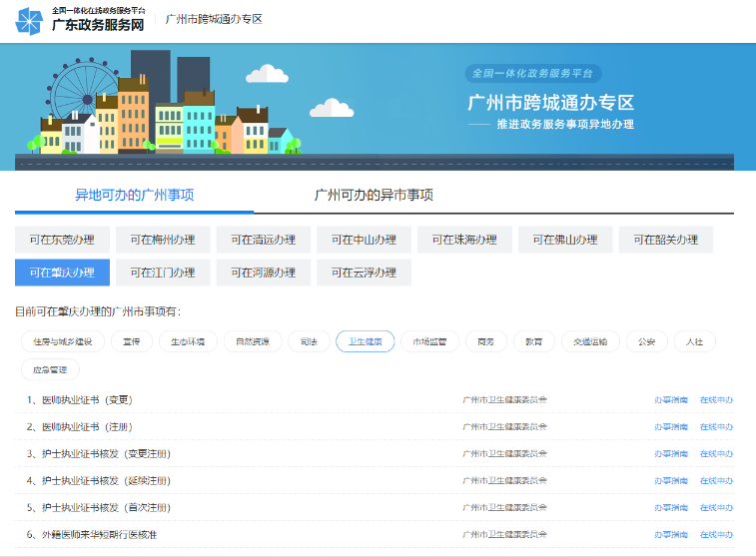The width and height of the screenshot is (756, 557).
Task: Open the 广州可办的异市事项 tab
Action: point(374,195)
